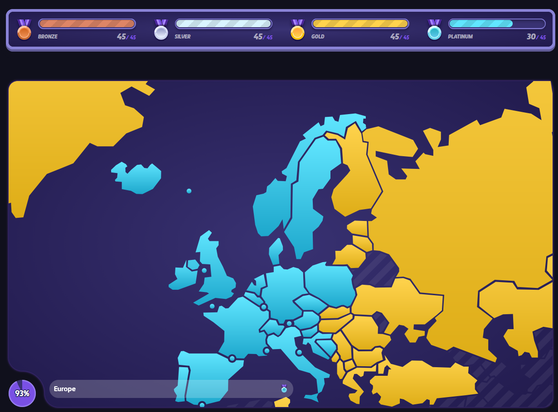
Task: Click the Silver medal icon
Action: tap(161, 30)
